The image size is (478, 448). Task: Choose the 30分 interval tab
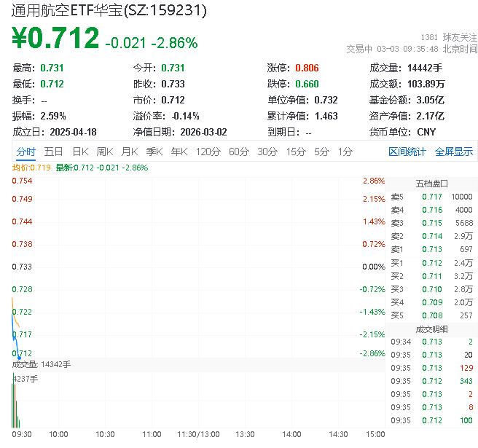pos(267,152)
